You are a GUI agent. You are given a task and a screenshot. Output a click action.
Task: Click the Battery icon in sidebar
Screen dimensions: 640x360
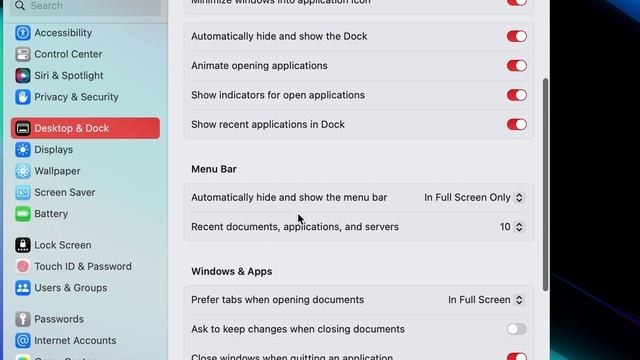point(23,214)
